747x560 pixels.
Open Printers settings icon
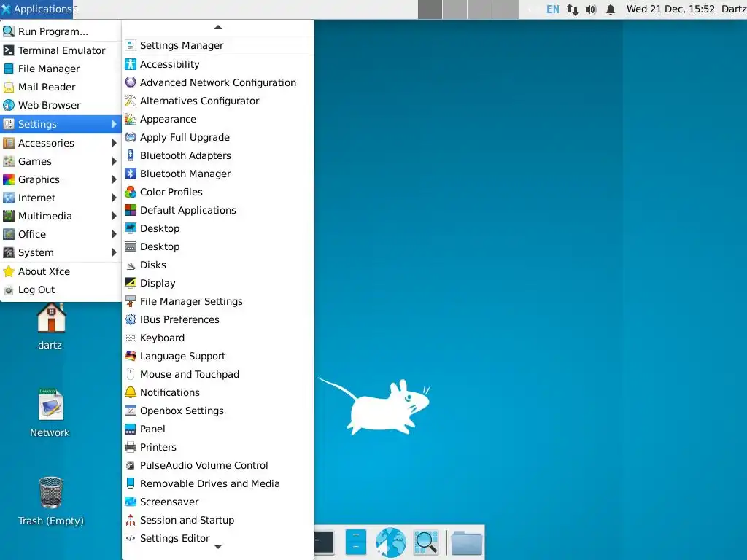(x=131, y=447)
